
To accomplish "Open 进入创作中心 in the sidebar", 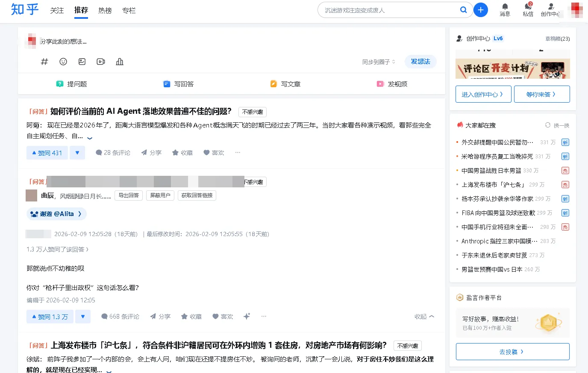I will 483,94.
